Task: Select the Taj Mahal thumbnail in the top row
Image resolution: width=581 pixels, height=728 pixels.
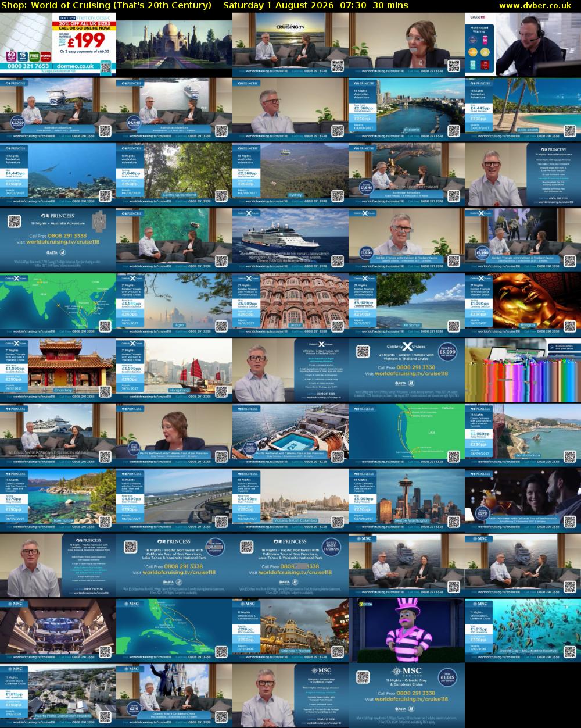Action: coord(174,44)
